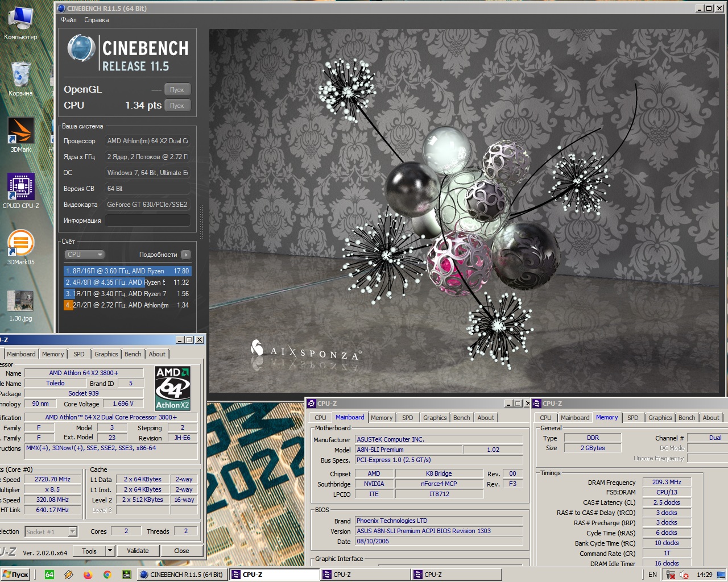Click the Tools button in CPU-Z
728x582 pixels.
pos(89,551)
